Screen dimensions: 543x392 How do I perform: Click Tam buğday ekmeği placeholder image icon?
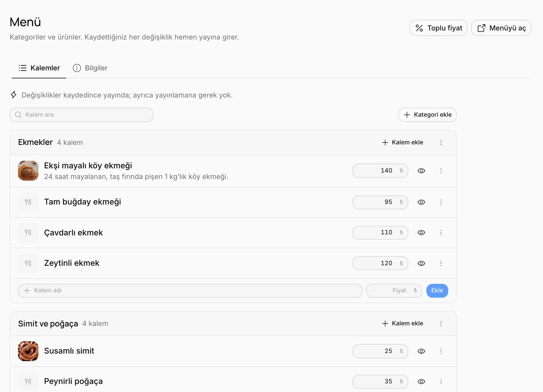tap(28, 202)
